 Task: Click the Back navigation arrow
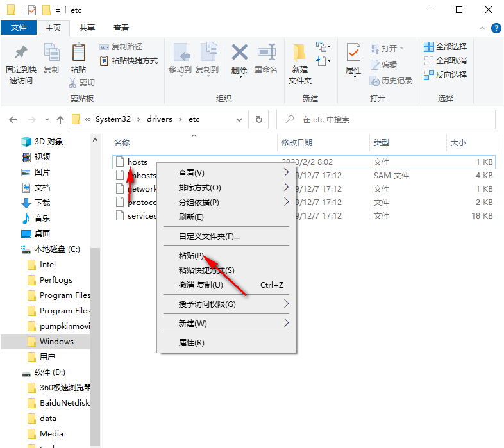13,120
